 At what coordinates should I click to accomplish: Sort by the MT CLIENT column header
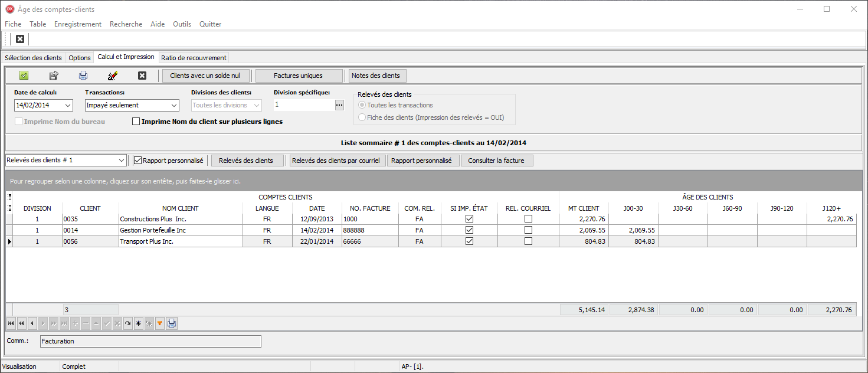click(x=584, y=208)
